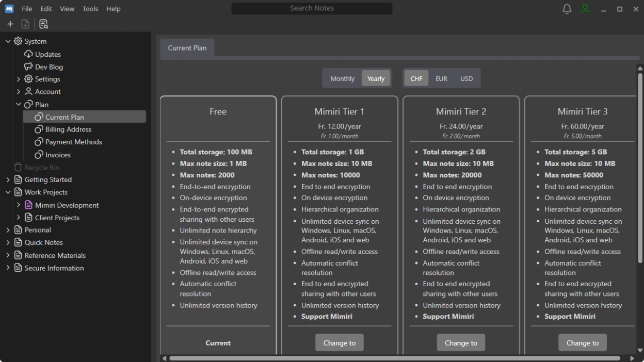This screenshot has width=644, height=362.
Task: Click the Secure Information note icon
Action: [18, 268]
